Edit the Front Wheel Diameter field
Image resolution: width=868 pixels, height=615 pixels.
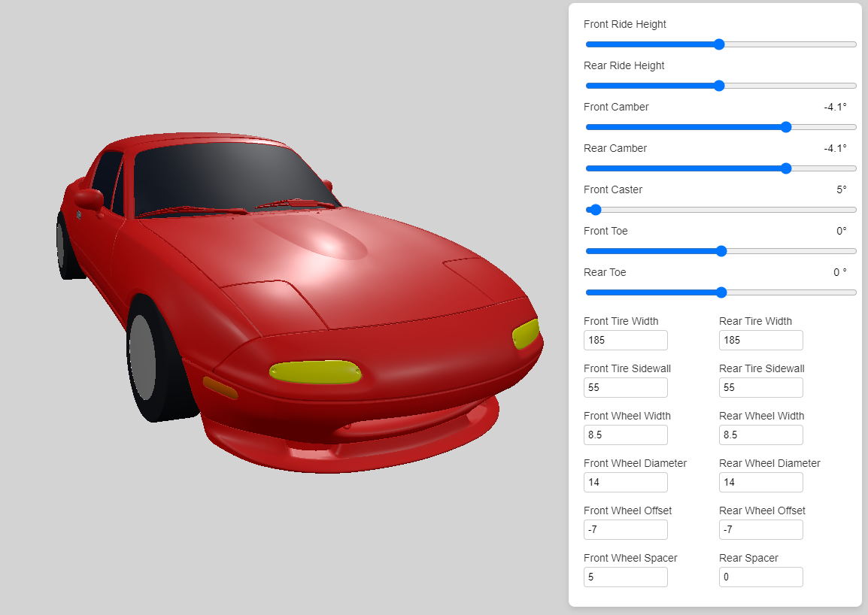tap(625, 483)
